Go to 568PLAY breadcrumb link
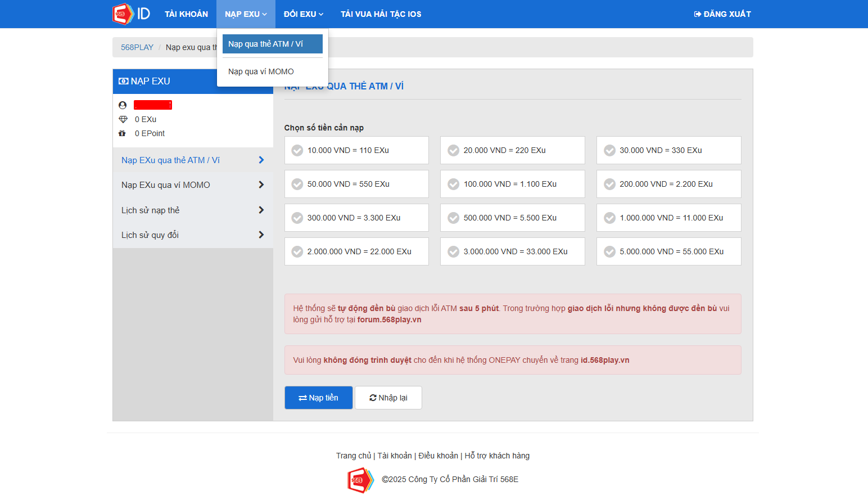 137,47
